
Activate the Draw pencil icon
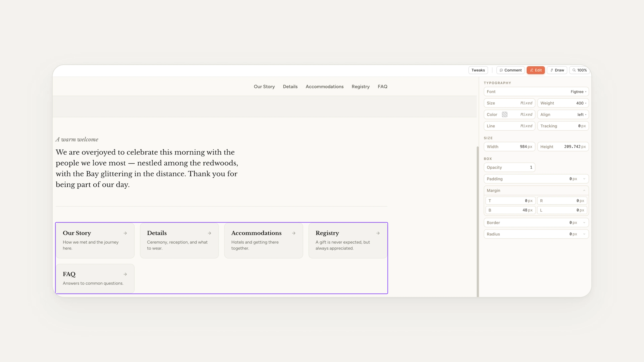[x=552, y=70]
